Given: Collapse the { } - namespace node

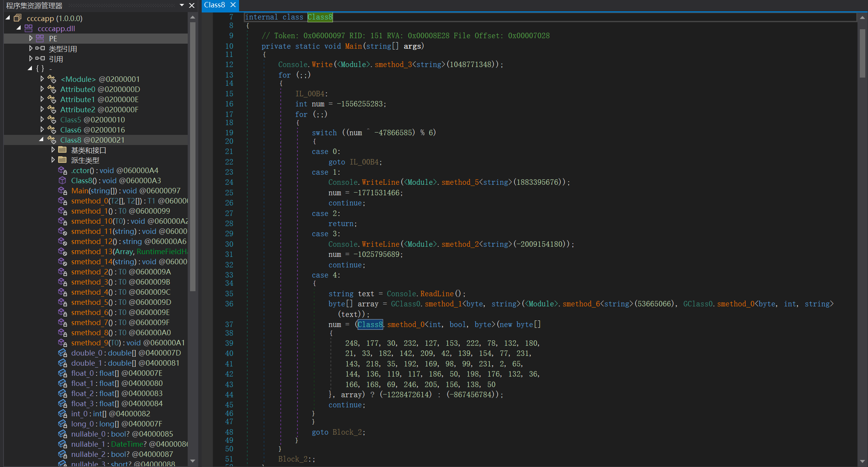Looking at the screenshot, I should 30,68.
